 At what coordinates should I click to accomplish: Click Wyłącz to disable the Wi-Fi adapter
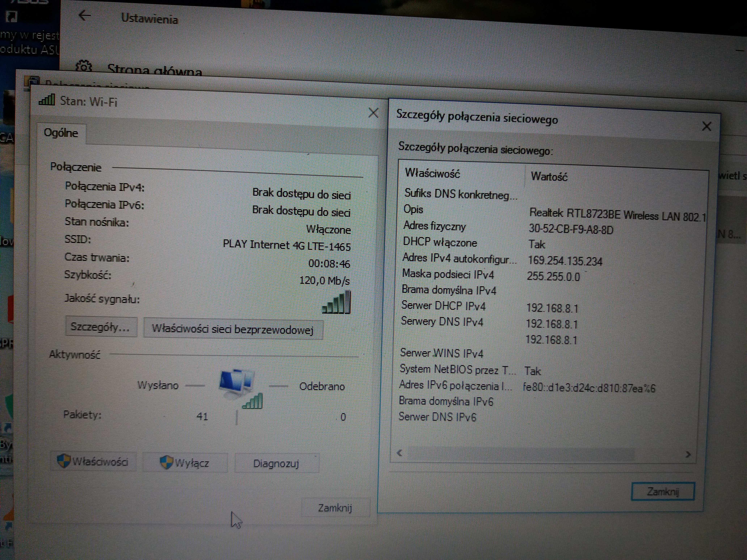tap(185, 463)
